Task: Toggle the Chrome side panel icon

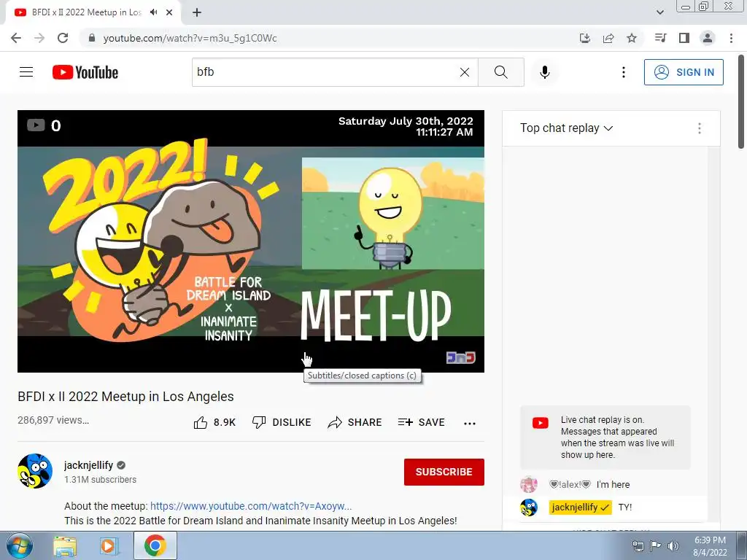Action: click(x=684, y=38)
